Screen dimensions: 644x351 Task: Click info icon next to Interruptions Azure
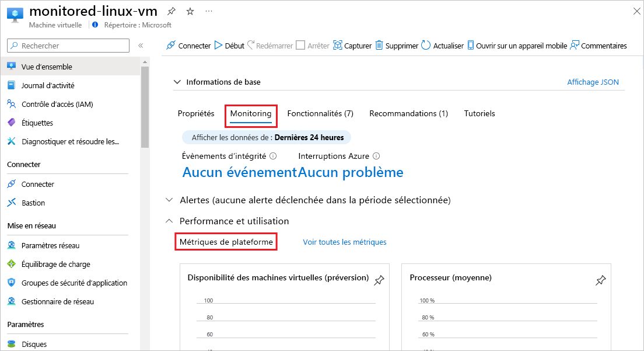[376, 156]
